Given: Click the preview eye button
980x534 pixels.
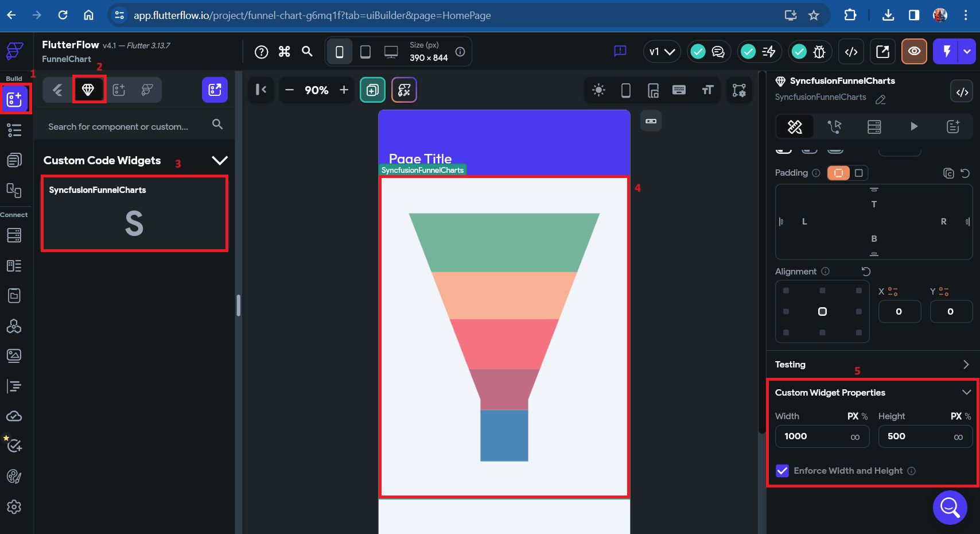Looking at the screenshot, I should click(x=915, y=52).
